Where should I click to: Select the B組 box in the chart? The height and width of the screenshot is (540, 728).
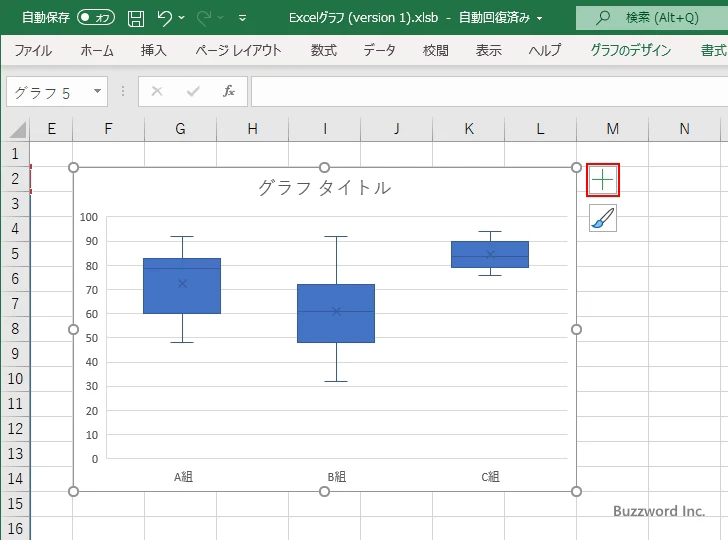[336, 313]
